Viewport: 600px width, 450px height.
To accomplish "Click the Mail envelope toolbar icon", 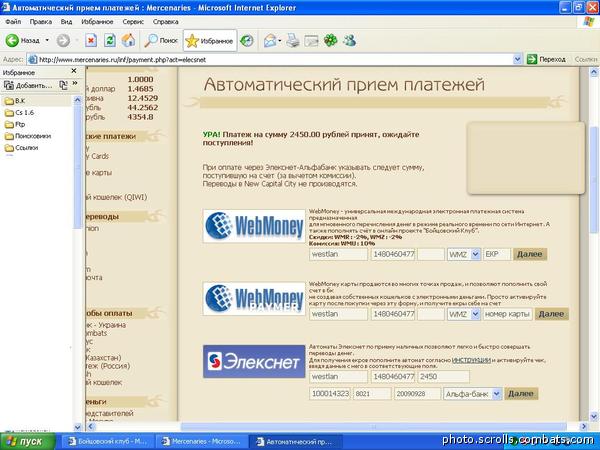I will (x=271, y=41).
